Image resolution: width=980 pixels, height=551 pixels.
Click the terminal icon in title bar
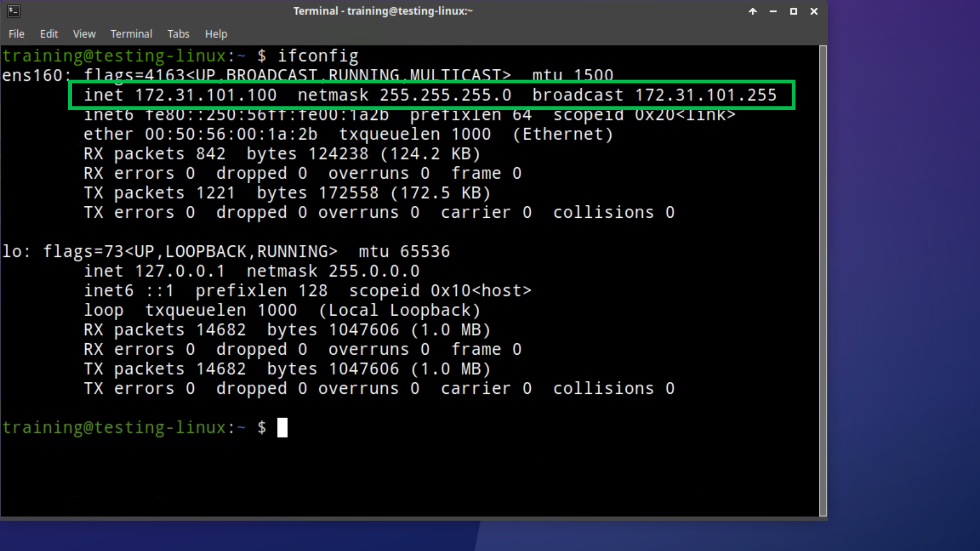(x=14, y=11)
